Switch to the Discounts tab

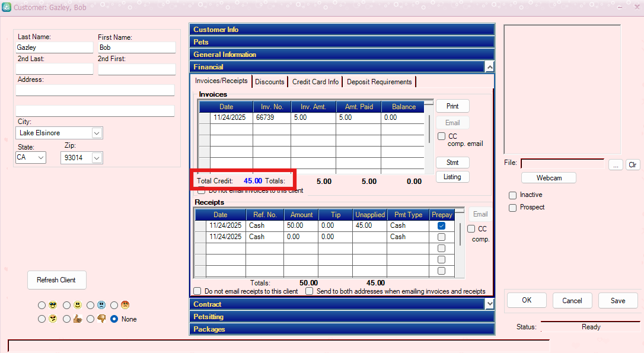pyautogui.click(x=270, y=82)
